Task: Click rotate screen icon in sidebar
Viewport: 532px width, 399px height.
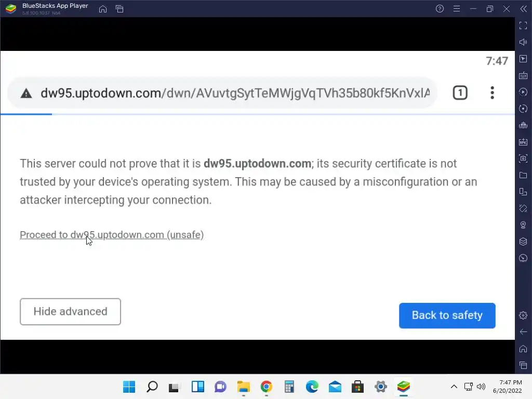Action: (523, 208)
